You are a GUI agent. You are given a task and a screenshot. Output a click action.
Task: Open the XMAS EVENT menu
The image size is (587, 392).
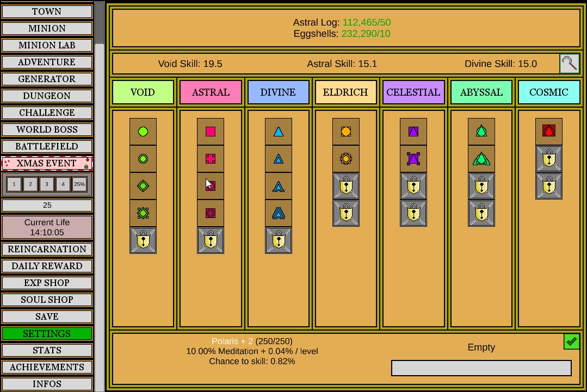pyautogui.click(x=47, y=163)
